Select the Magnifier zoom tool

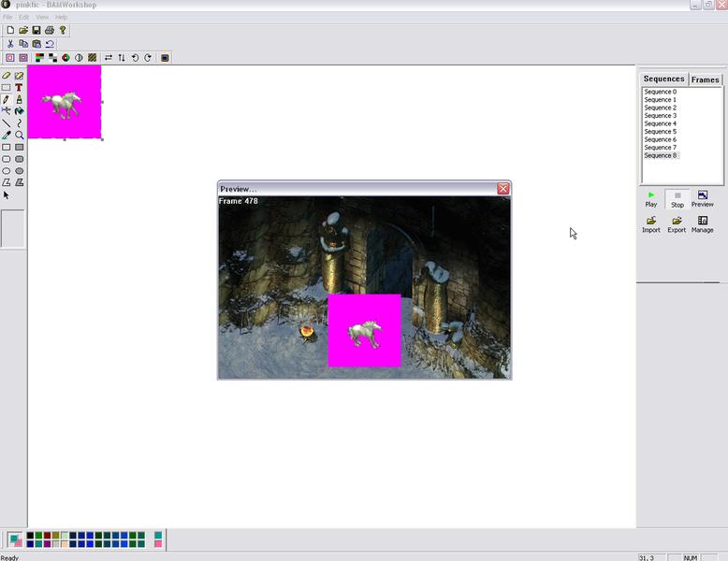point(19,135)
